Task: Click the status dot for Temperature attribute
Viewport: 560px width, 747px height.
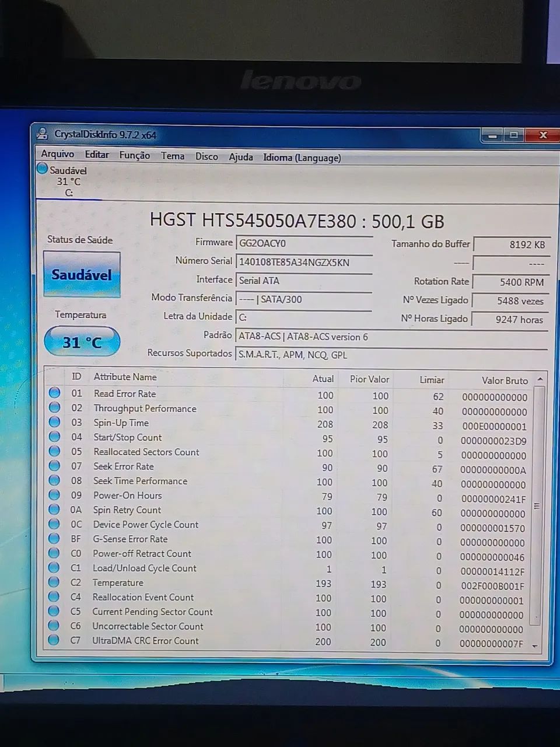Action: 54,582
